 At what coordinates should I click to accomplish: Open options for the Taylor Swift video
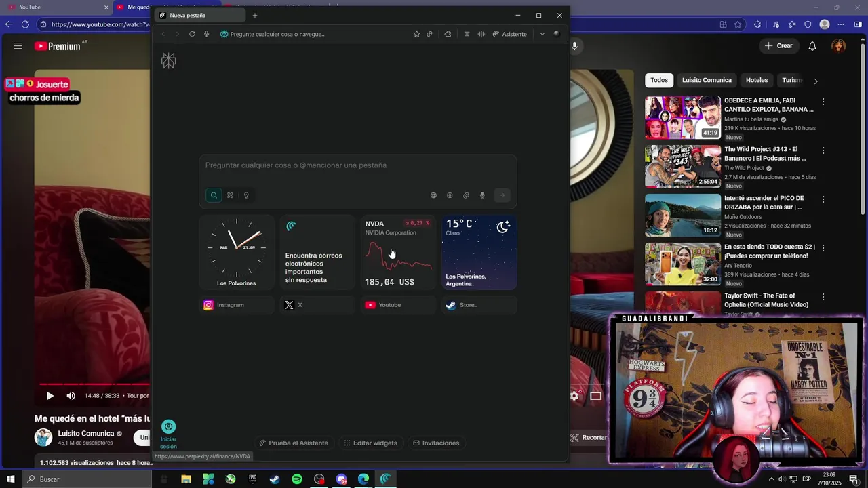pyautogui.click(x=823, y=297)
